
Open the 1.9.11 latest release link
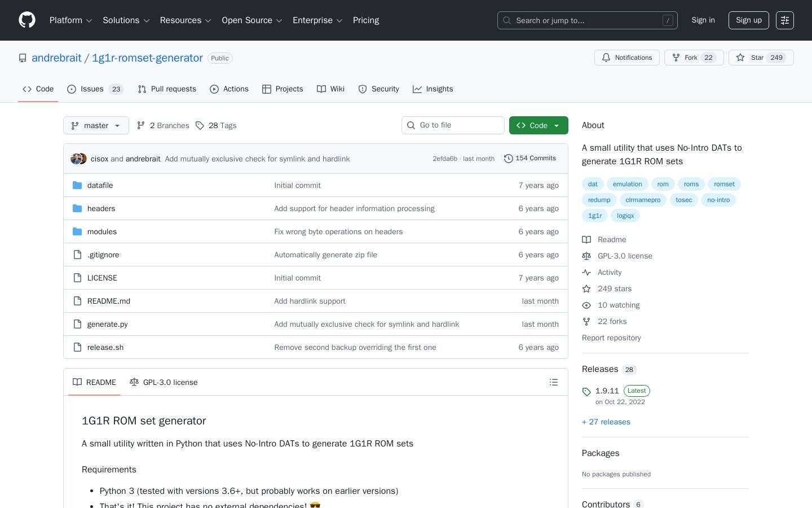607,391
